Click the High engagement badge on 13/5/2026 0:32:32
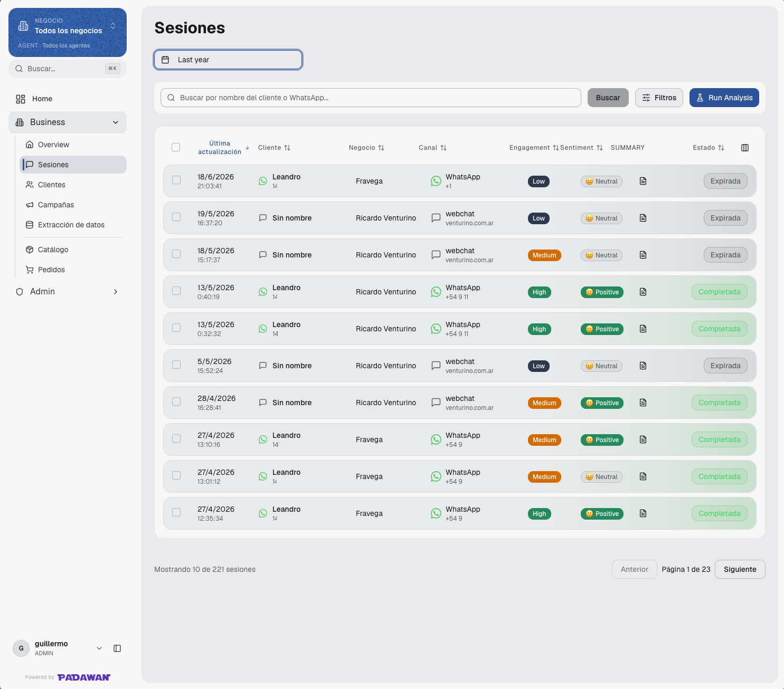Image resolution: width=784 pixels, height=689 pixels. (x=540, y=329)
